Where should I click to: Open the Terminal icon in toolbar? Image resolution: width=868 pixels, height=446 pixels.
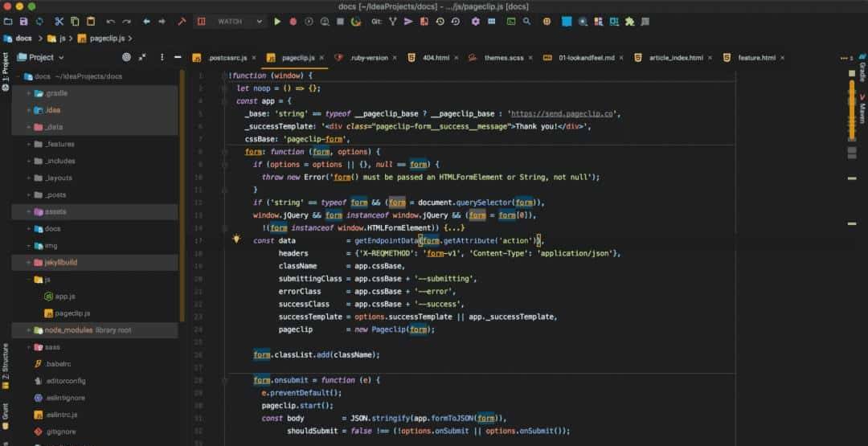pyautogui.click(x=511, y=22)
